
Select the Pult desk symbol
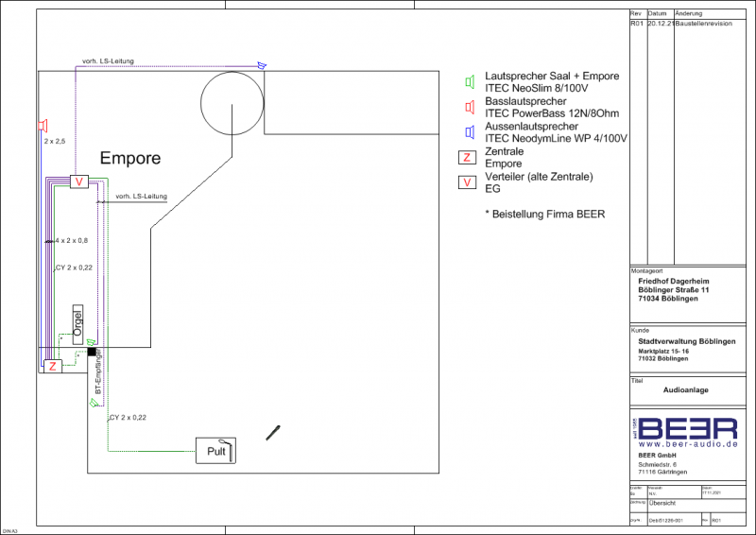215,452
